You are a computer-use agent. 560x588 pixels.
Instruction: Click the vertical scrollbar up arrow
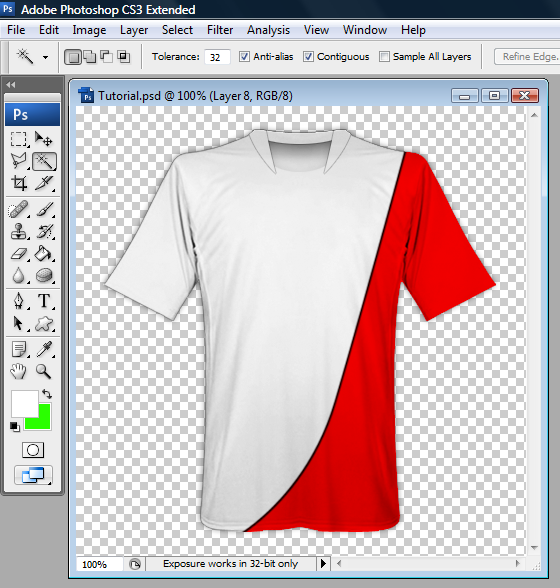(534, 115)
